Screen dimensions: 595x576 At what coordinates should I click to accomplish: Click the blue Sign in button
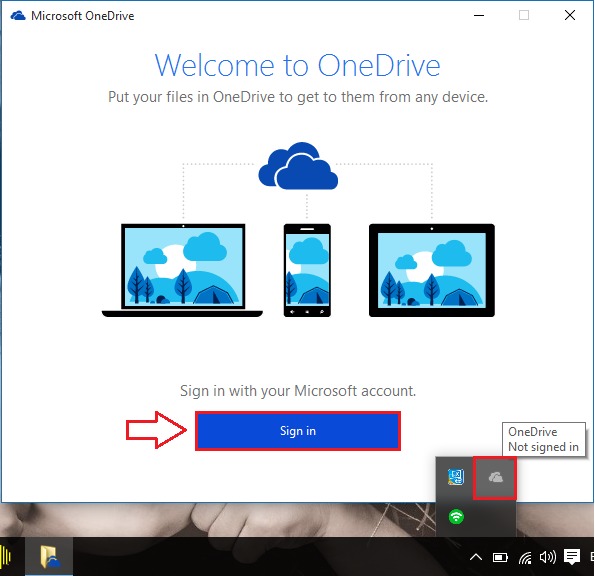tap(298, 431)
